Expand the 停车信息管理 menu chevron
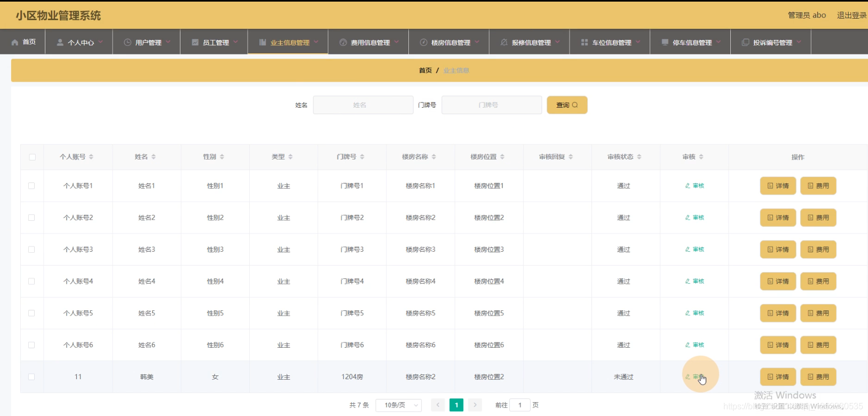 coord(719,42)
